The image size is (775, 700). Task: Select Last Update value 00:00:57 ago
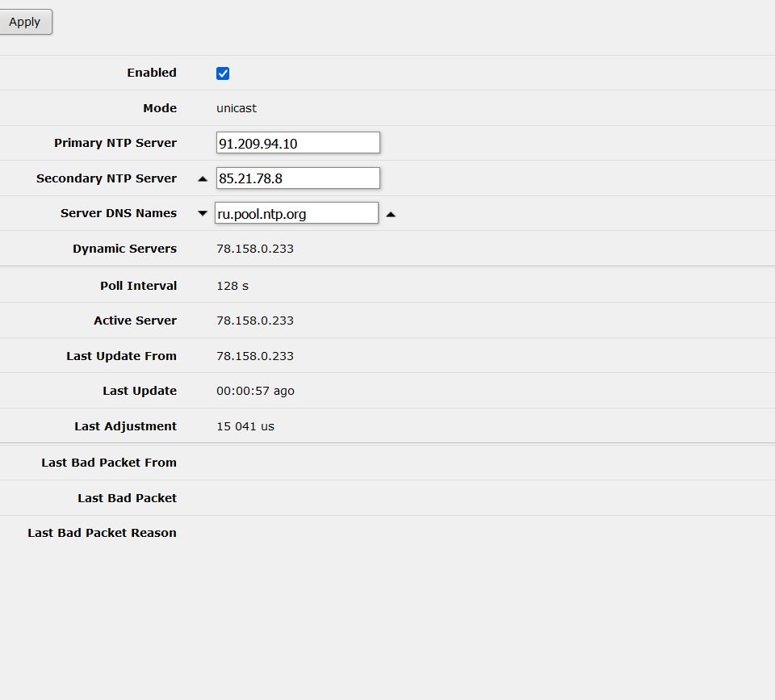(255, 391)
